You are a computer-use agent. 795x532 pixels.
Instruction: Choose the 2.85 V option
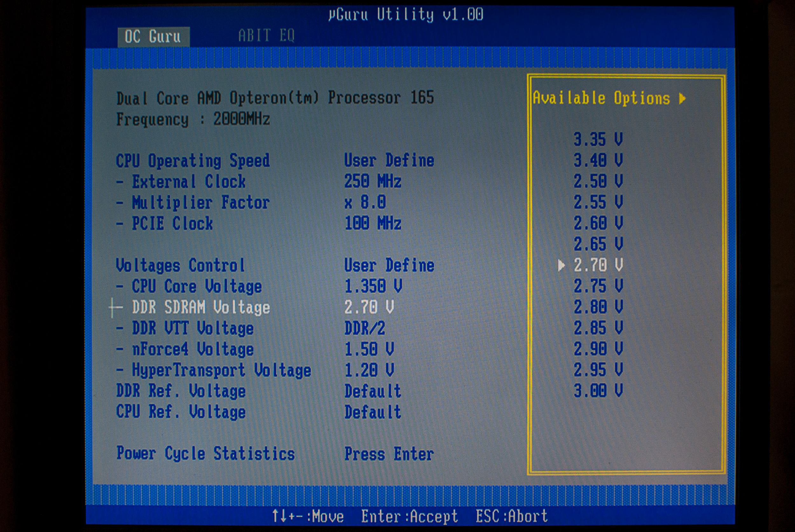pos(598,328)
